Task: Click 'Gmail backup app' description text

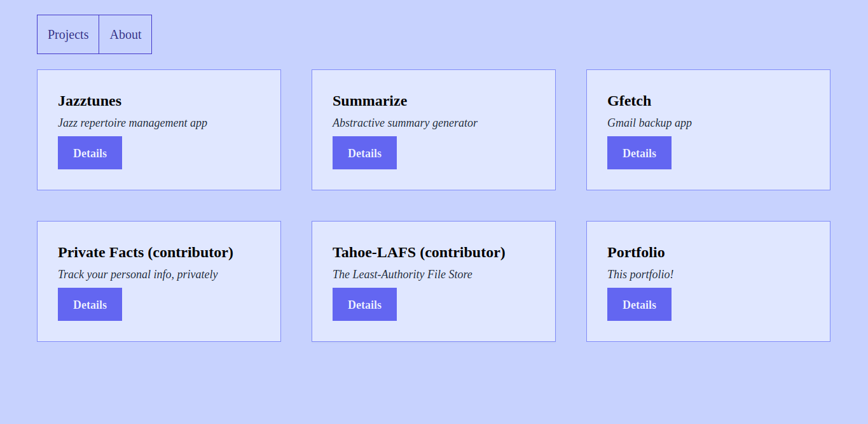Action: pyautogui.click(x=649, y=123)
